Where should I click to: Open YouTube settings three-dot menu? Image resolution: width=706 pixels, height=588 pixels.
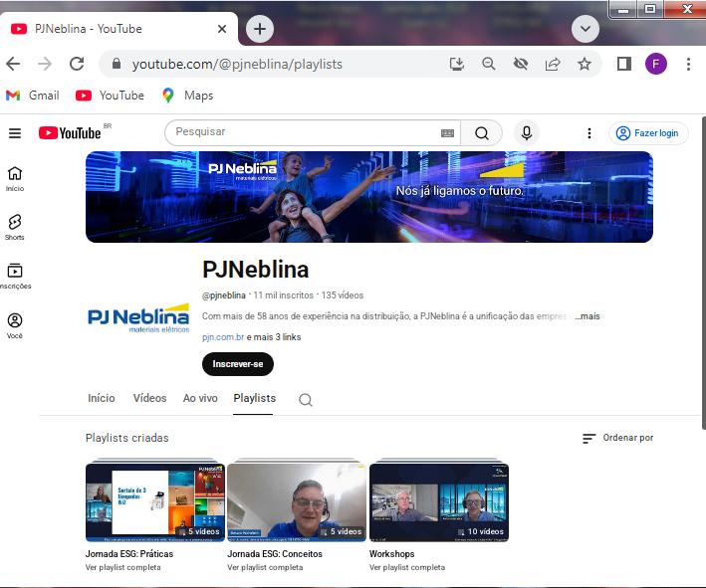[x=589, y=133]
